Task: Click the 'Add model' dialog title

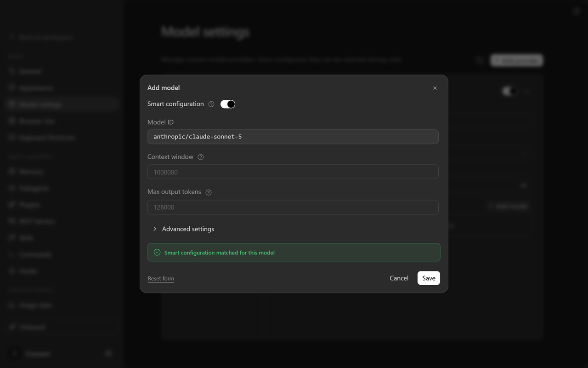Action: click(164, 87)
